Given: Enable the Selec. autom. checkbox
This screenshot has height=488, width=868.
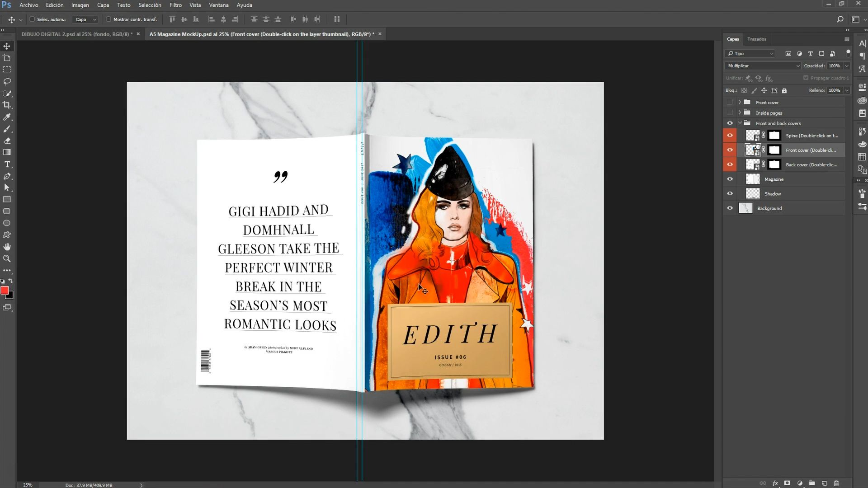Looking at the screenshot, I should tap(32, 19).
